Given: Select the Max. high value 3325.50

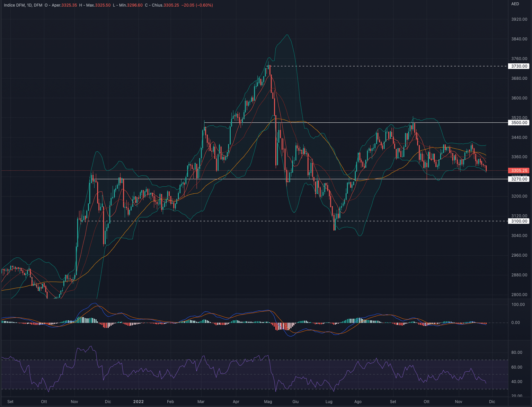Looking at the screenshot, I should pyautogui.click(x=103, y=5).
